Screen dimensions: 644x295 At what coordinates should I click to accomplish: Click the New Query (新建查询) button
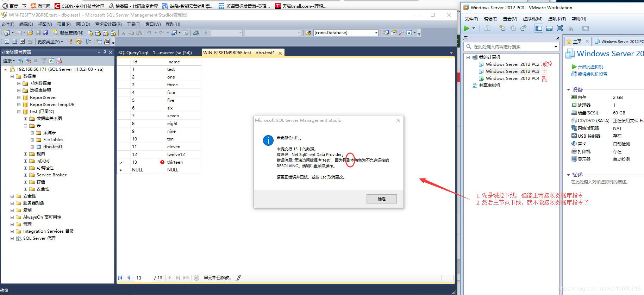tap(68, 33)
